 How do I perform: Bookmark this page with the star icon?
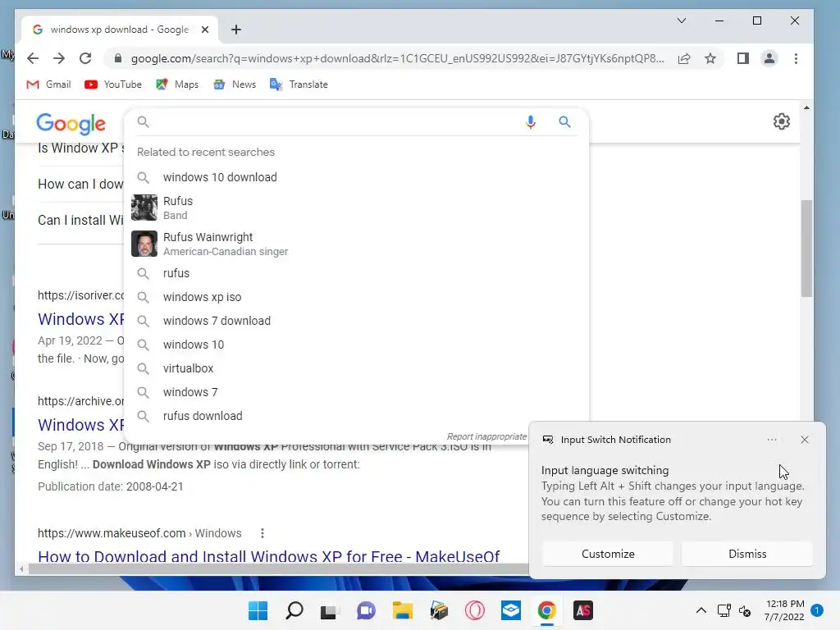[x=710, y=58]
